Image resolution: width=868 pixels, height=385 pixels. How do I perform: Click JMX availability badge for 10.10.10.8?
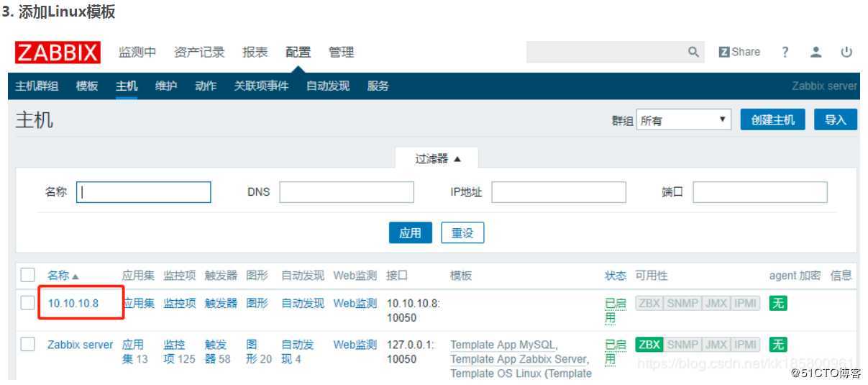pos(716,304)
